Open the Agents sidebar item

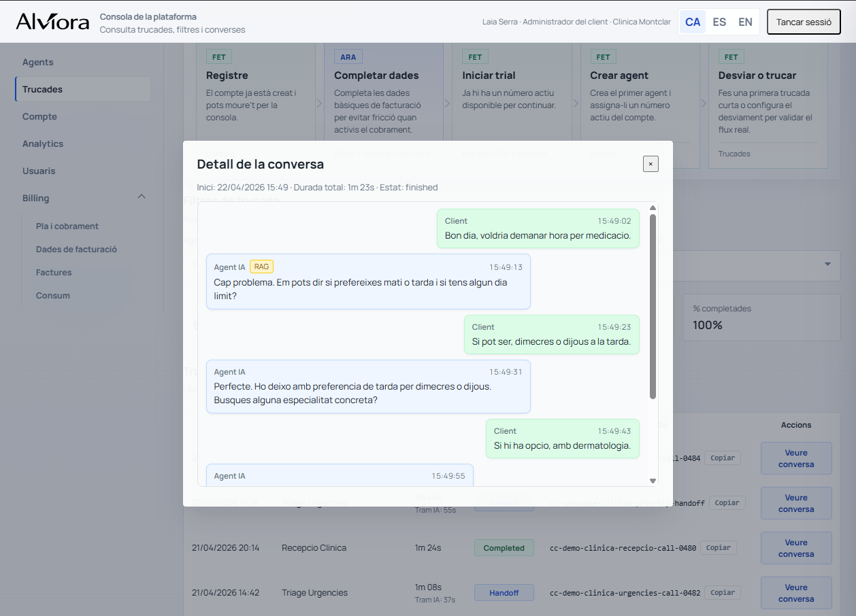[x=83, y=62]
